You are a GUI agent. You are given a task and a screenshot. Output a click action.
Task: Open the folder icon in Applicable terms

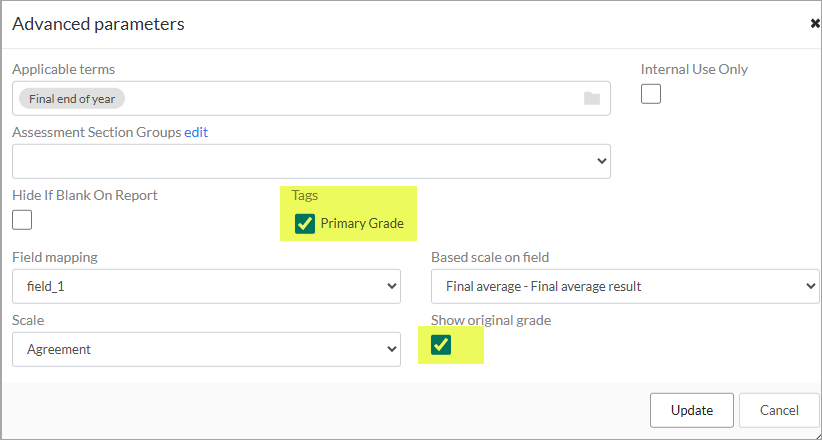click(592, 99)
